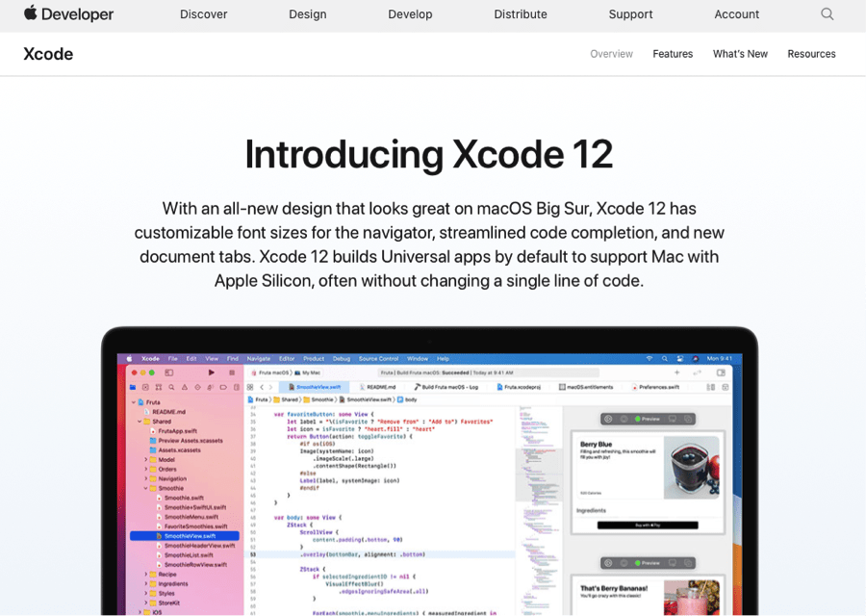This screenshot has width=866, height=616.
Task: Open the Account page
Action: (x=737, y=14)
